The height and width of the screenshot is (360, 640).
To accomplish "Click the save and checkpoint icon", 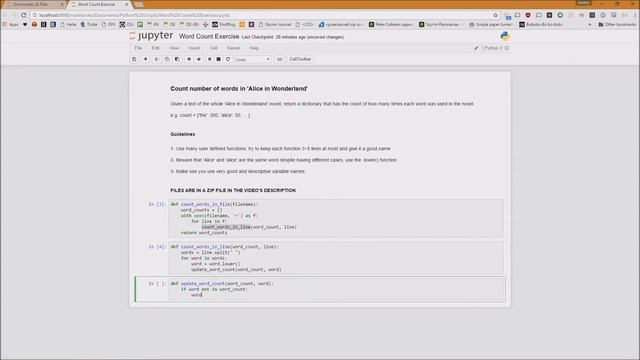I will (134, 59).
